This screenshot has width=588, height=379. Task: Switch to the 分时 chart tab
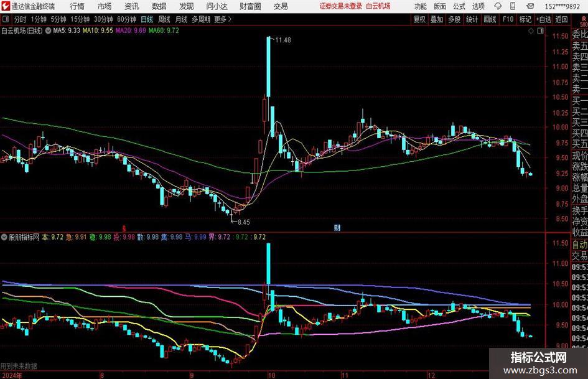(21, 19)
